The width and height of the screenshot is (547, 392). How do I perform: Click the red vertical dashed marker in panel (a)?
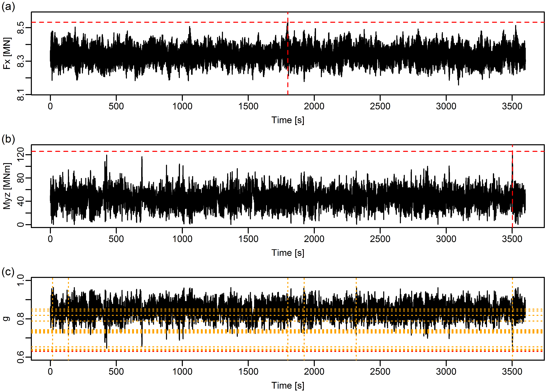[288, 54]
